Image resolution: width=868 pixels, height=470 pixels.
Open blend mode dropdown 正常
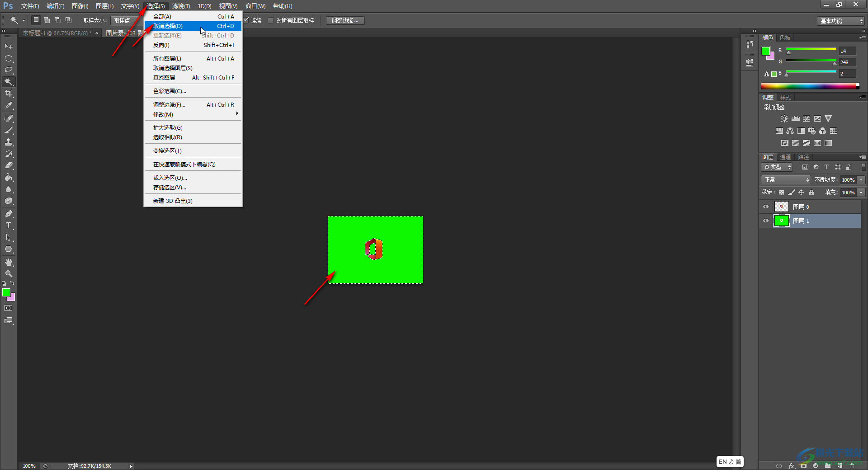pos(786,179)
